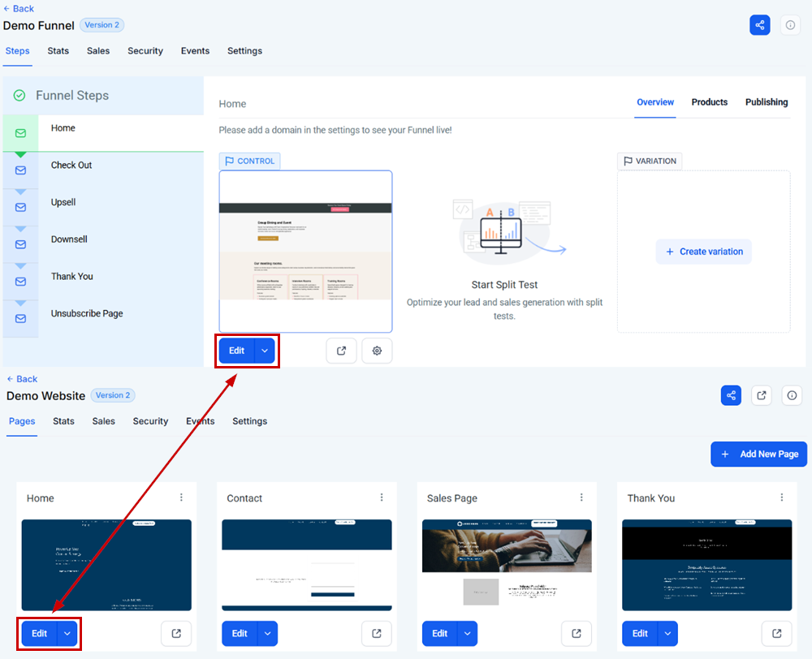The width and height of the screenshot is (812, 659).
Task: Open the funnel Security tab
Action: 145,51
